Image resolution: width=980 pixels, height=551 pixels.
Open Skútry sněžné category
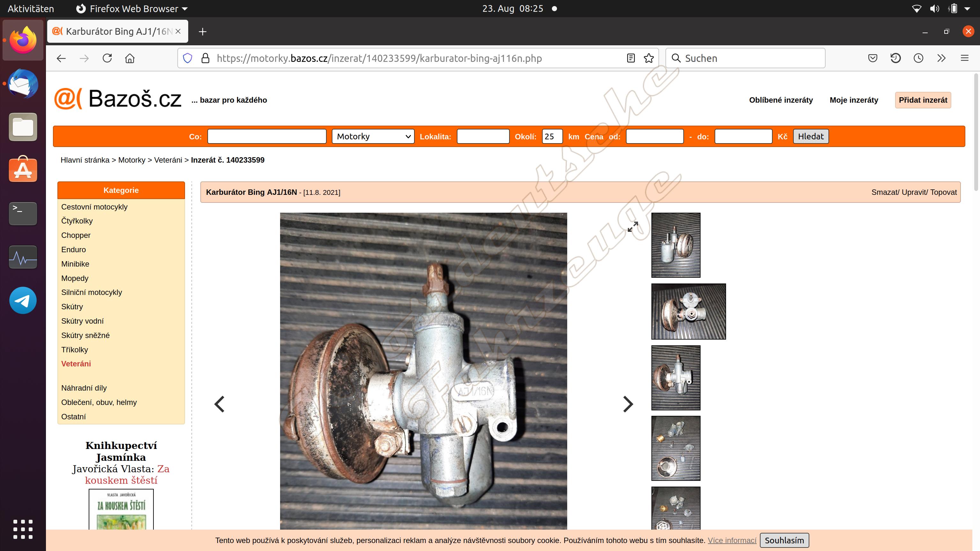pos(85,335)
